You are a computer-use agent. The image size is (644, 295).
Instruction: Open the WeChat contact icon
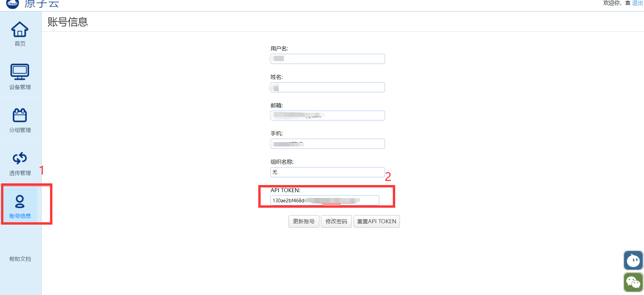coord(633,282)
